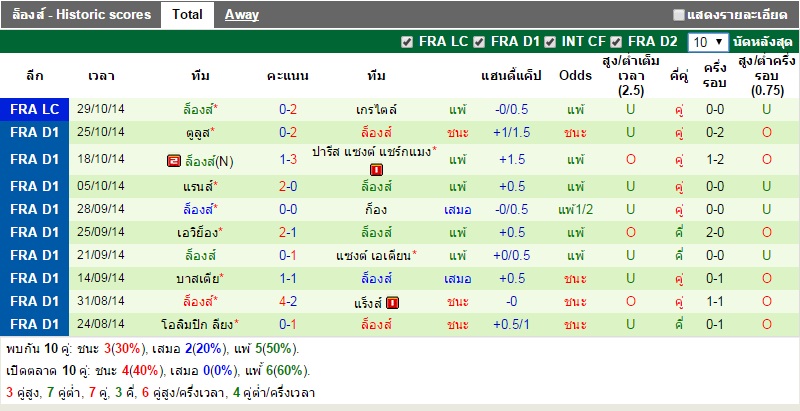800x411 pixels.
Task: Click the red card icon beside ล็องส์(N)
Action: pyautogui.click(x=174, y=160)
